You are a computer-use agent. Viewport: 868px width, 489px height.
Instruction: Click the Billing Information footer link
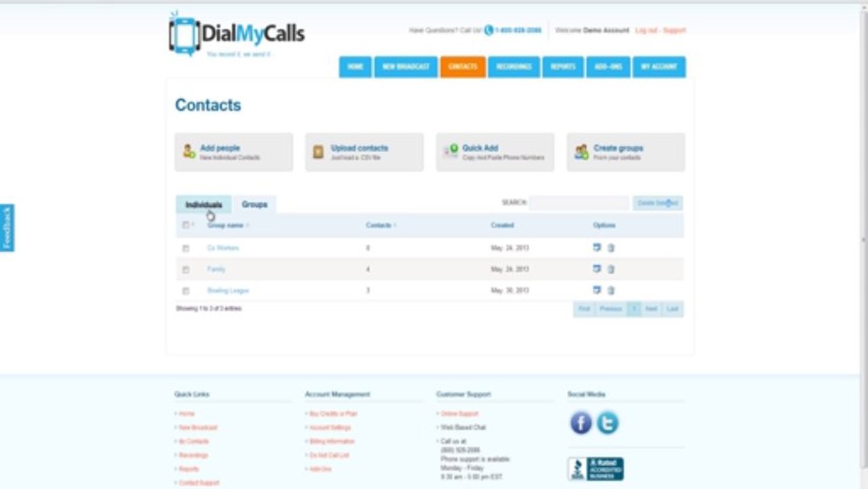[x=332, y=441]
